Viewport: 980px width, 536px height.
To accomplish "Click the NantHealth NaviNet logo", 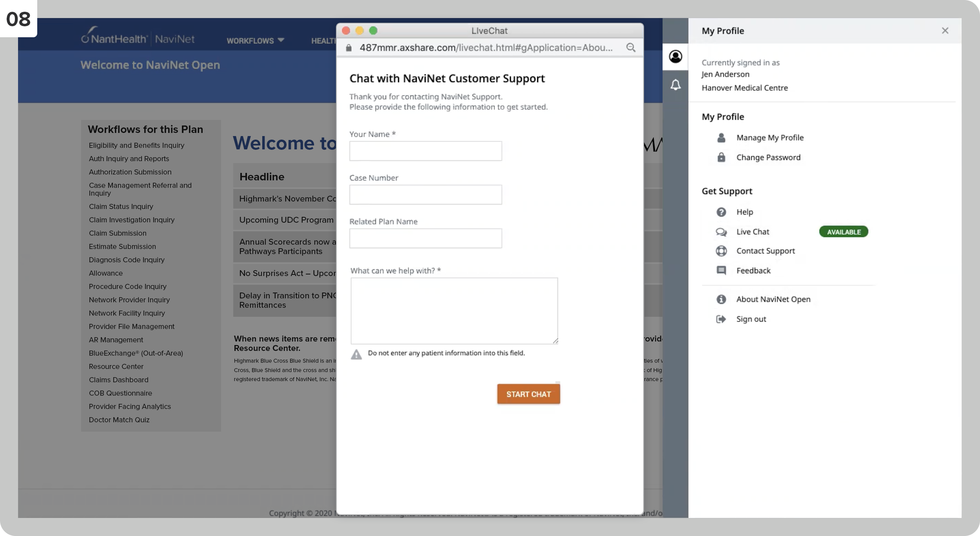I will pos(138,35).
